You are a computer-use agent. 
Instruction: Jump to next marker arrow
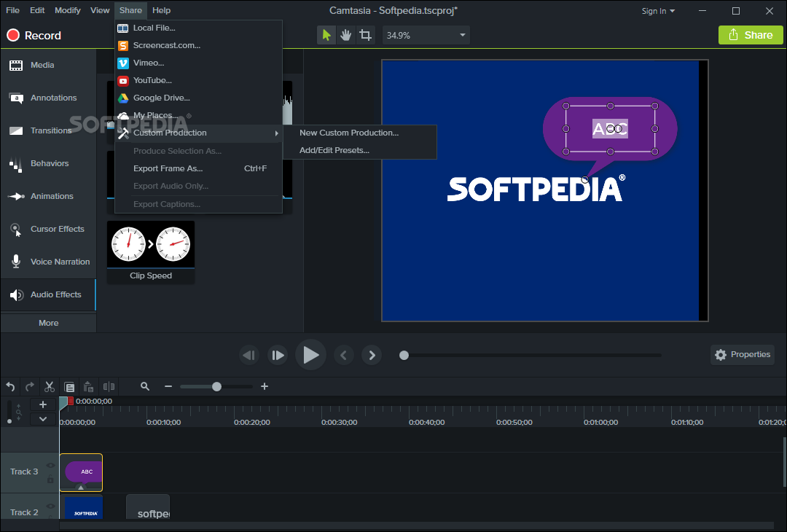pos(372,356)
